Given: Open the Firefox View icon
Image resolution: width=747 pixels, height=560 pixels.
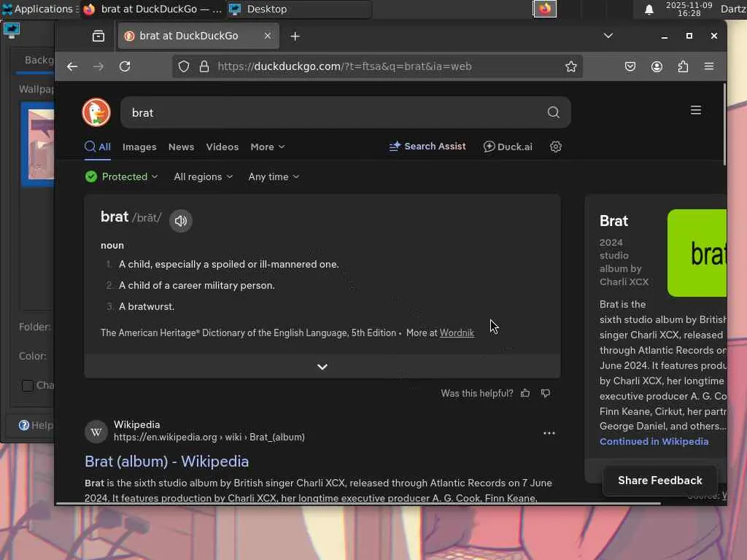Looking at the screenshot, I should point(98,36).
